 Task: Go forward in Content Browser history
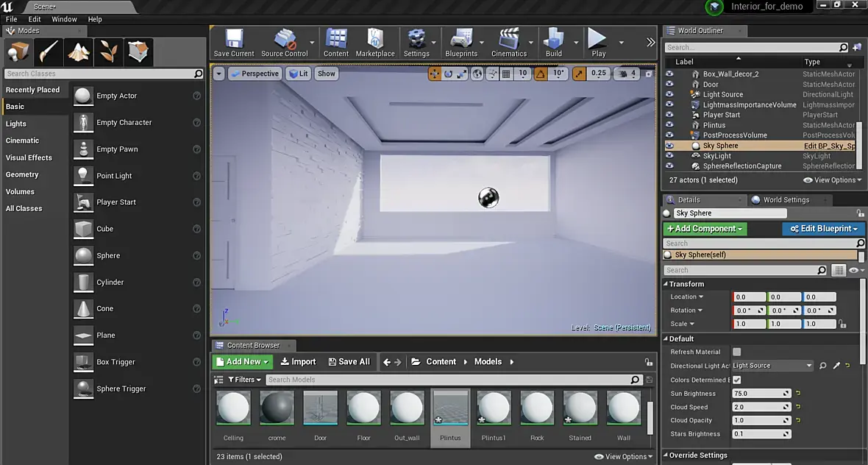click(x=397, y=362)
